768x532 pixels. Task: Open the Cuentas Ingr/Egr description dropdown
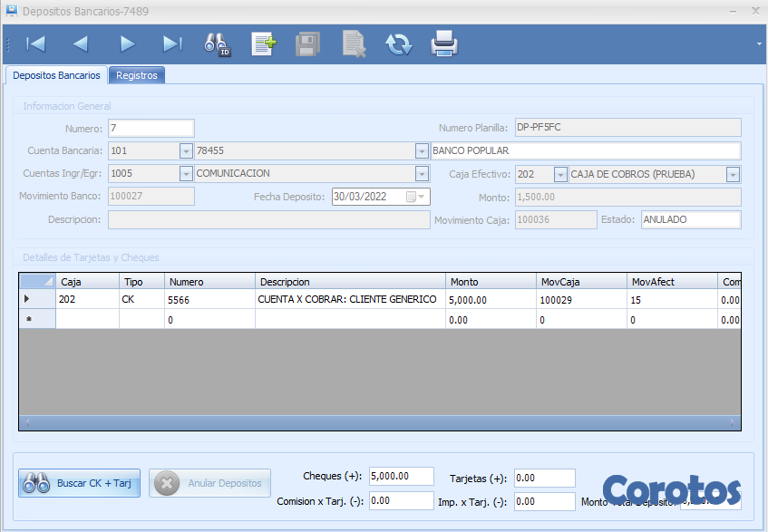(x=422, y=174)
